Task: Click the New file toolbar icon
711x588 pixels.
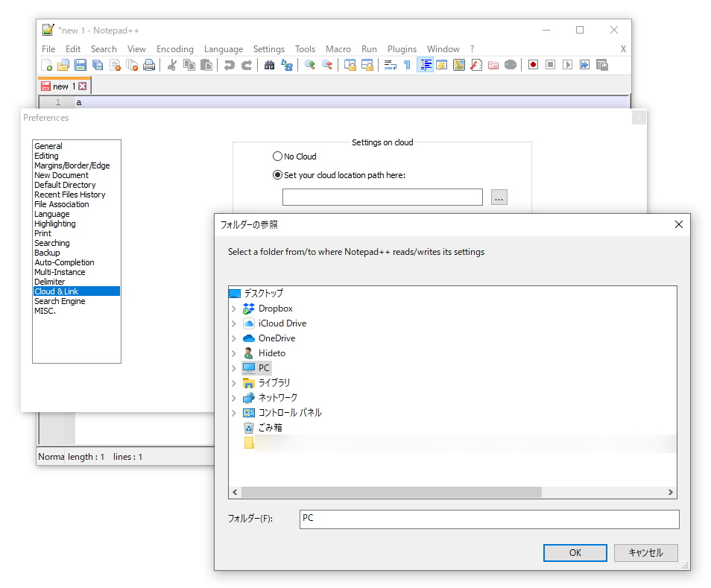Action: point(47,66)
